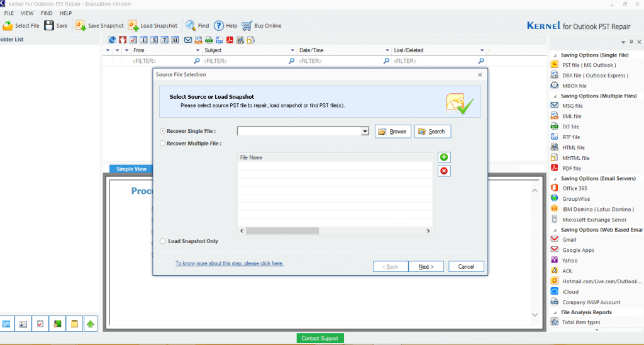Viewport: 644px width, 345px height.
Task: Click the red PDF export icon in toolbar
Action: (230, 40)
